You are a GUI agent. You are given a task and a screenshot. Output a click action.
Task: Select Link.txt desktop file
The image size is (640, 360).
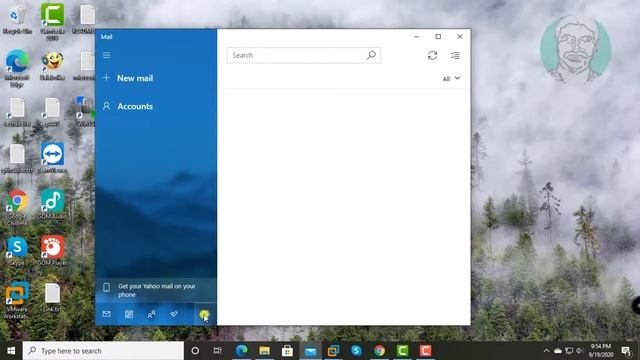point(52,298)
